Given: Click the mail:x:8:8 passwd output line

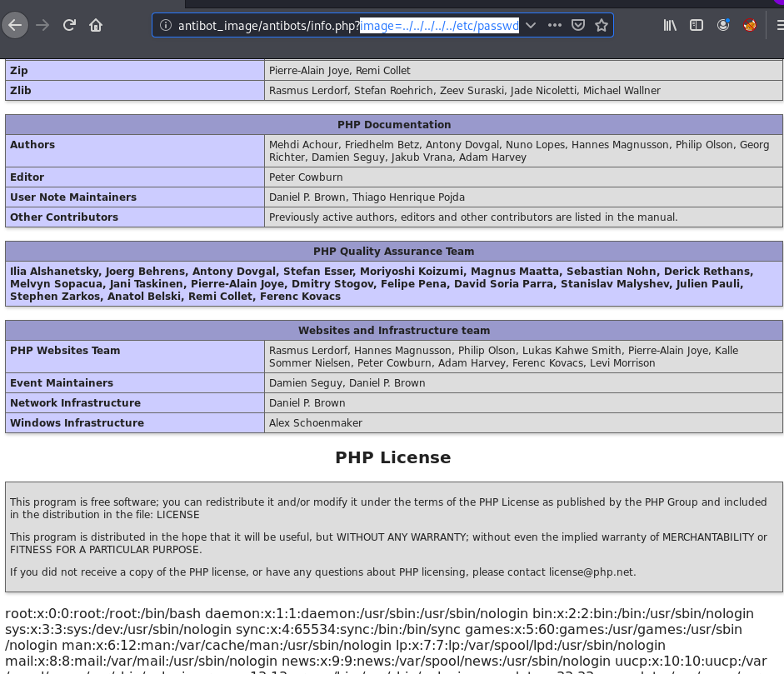Looking at the screenshot, I should [386, 661].
